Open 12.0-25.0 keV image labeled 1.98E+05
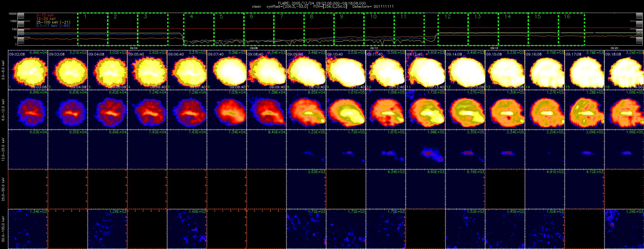644x249 pixels. pyautogui.click(x=425, y=149)
